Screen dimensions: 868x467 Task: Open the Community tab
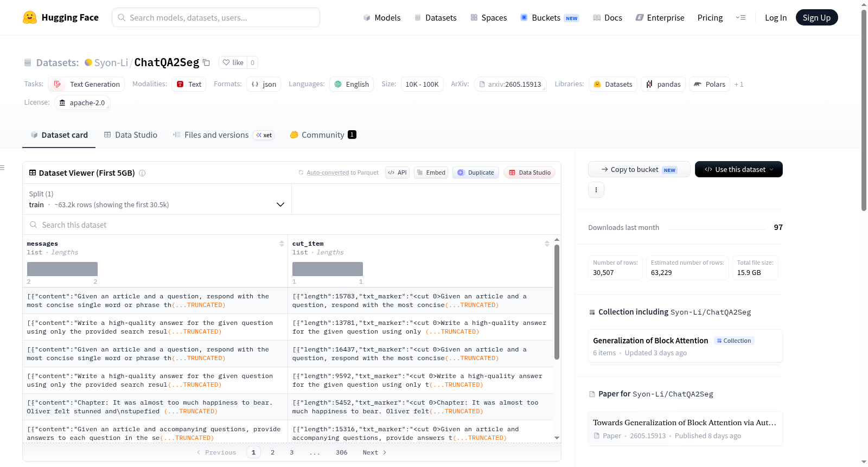(x=323, y=135)
